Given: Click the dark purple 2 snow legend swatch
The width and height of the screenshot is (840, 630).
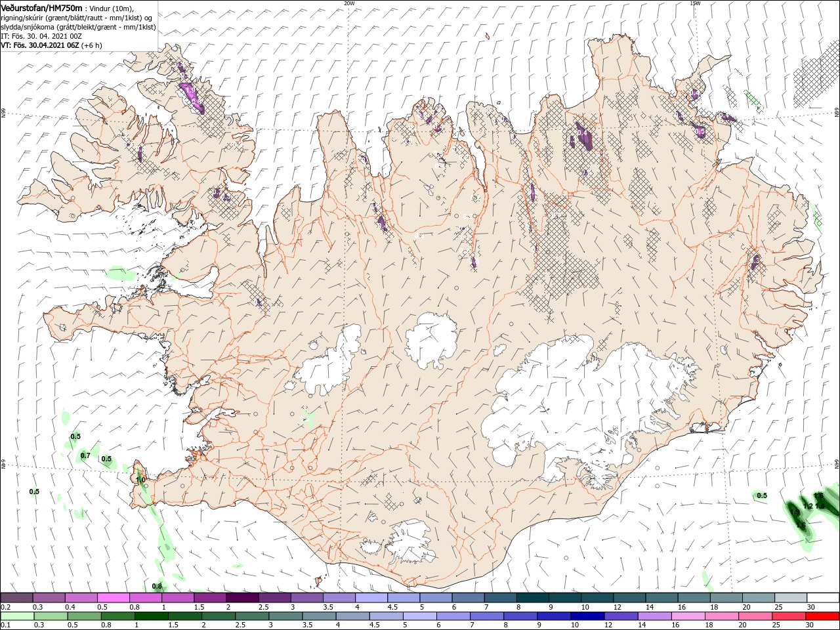Looking at the screenshot, I should coord(242,598).
